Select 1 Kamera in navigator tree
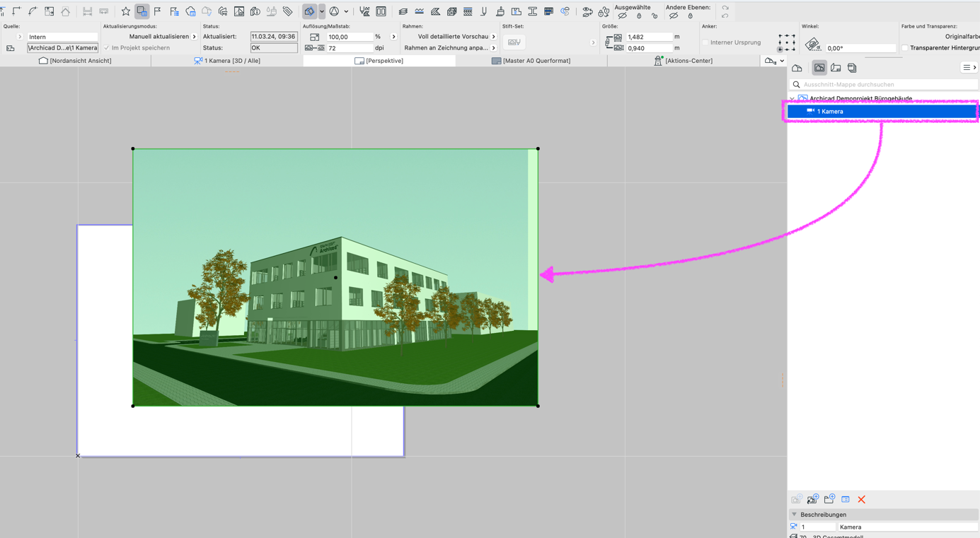980x538 pixels. [882, 111]
